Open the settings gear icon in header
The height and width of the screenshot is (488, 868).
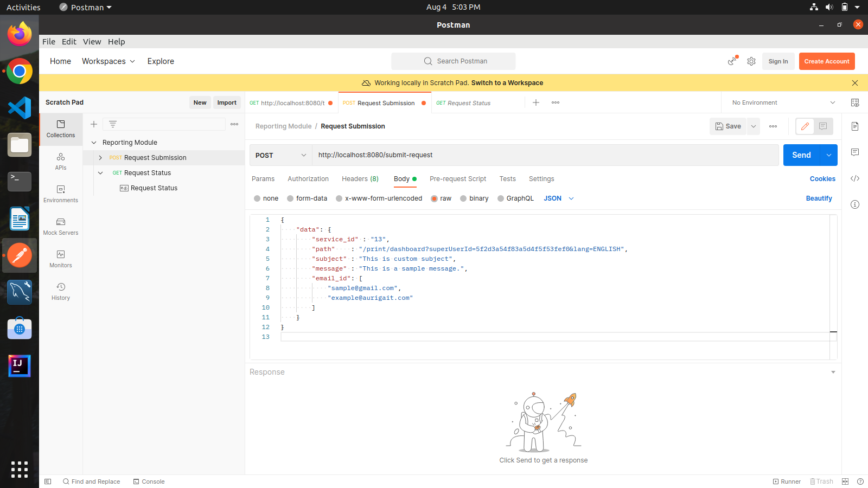[x=751, y=61]
